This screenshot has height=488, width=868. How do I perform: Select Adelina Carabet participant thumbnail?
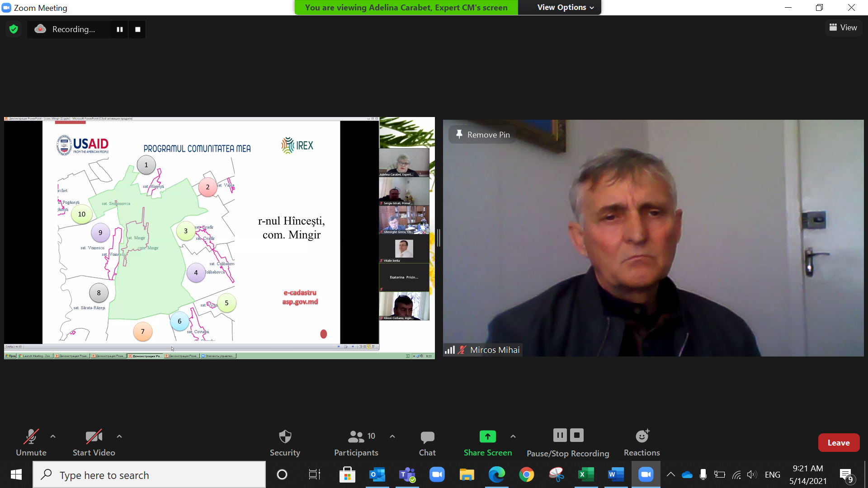pos(404,162)
